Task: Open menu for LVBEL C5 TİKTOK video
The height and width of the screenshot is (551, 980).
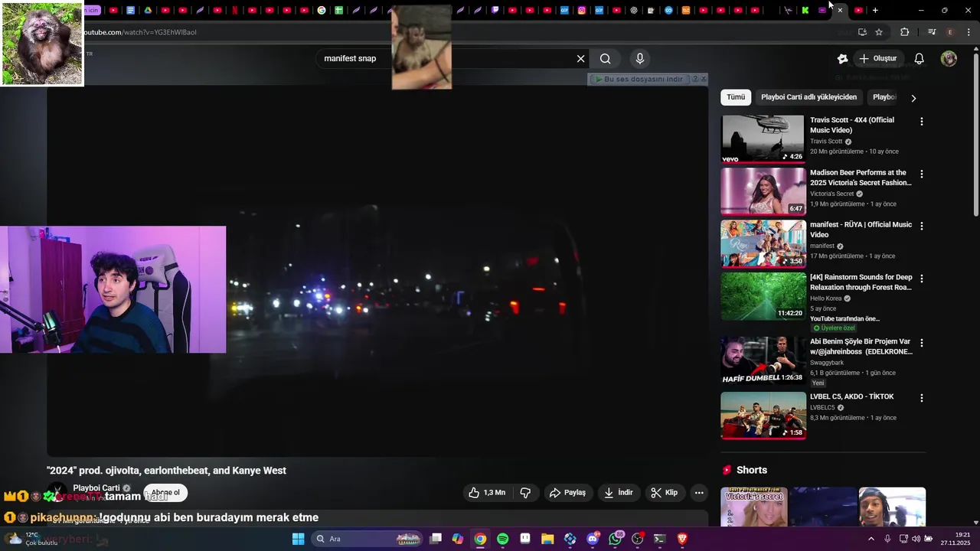Action: click(922, 398)
